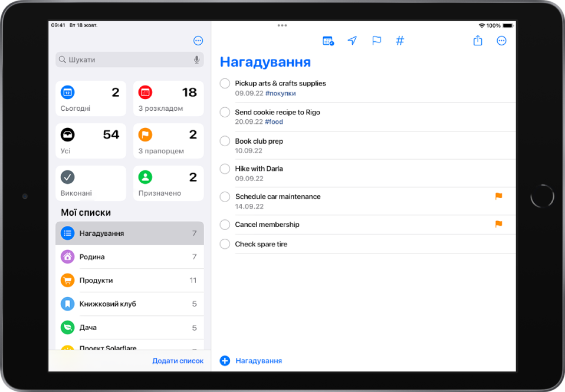
Task: Open the Призначено smart list card
Action: tap(168, 183)
